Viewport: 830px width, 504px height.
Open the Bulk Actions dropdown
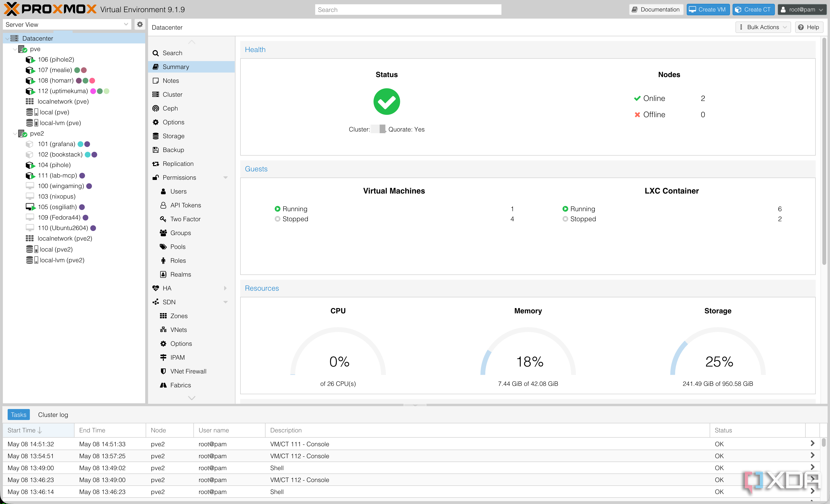coord(763,27)
